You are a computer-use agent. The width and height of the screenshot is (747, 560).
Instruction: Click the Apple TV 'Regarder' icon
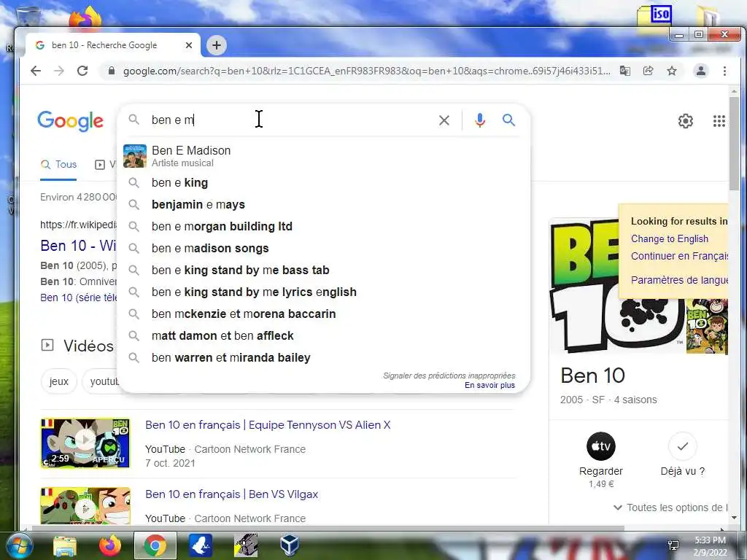[x=601, y=447]
